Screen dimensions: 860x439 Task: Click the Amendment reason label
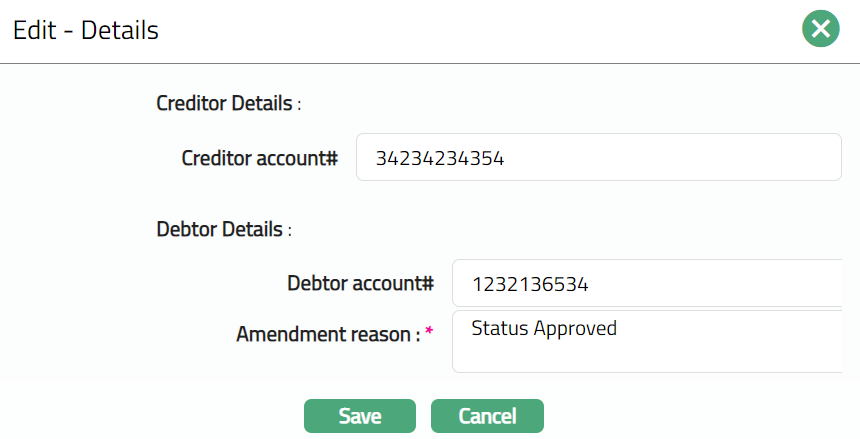pyautogui.click(x=328, y=334)
